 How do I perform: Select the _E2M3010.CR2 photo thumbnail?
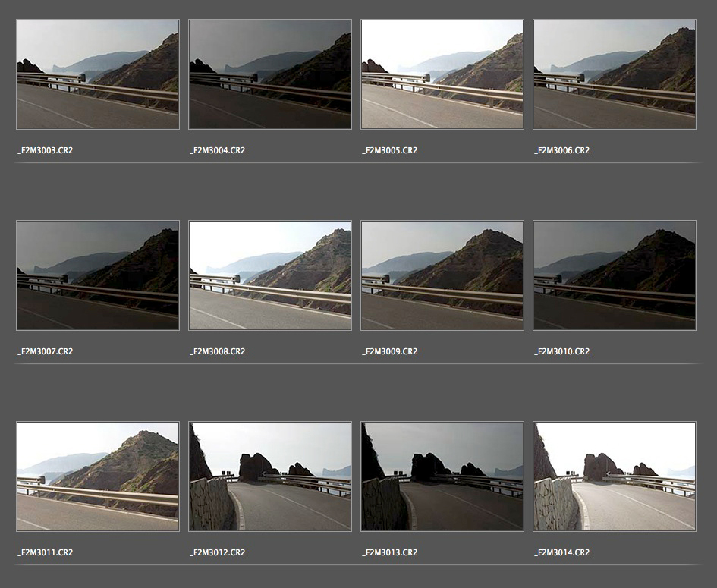(x=615, y=275)
